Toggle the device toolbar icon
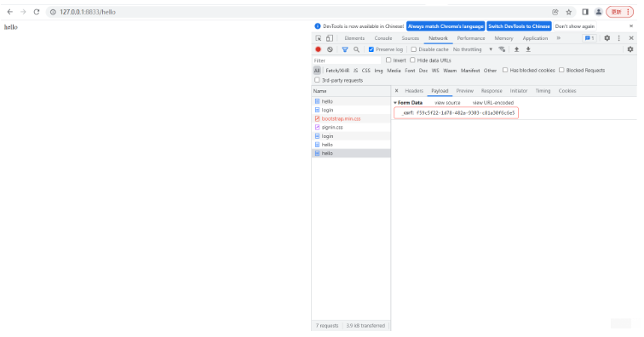644x337 pixels. click(x=330, y=38)
